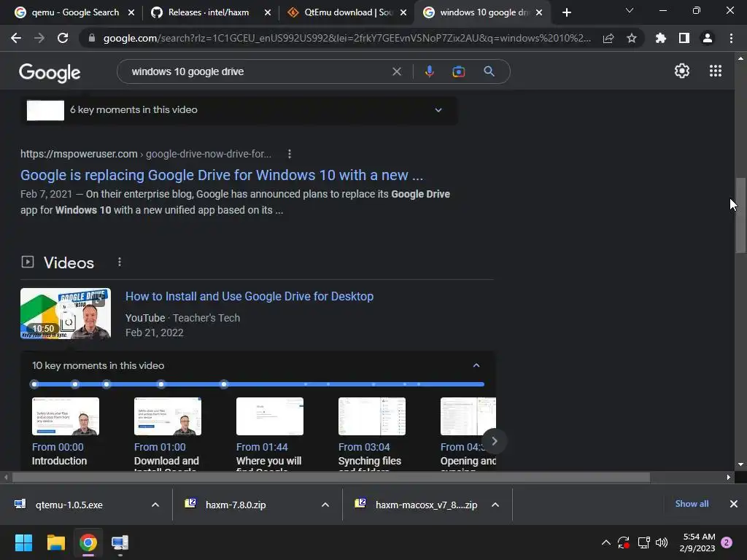
Task: Expand 6 key moments in this video
Action: tap(438, 110)
